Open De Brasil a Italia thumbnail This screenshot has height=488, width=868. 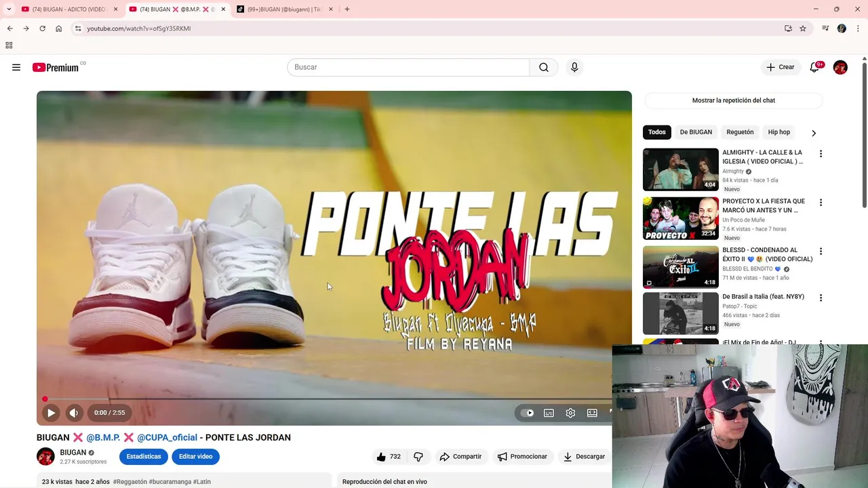pos(681,314)
